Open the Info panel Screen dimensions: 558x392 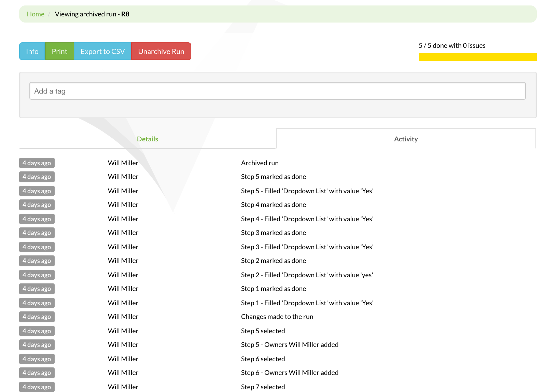point(32,51)
